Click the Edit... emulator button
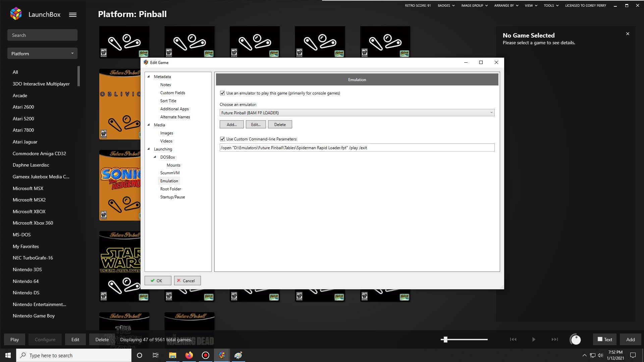 [256, 124]
